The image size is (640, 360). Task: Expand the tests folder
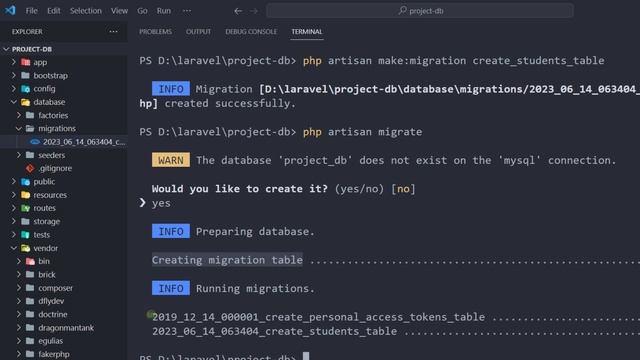(x=13, y=235)
